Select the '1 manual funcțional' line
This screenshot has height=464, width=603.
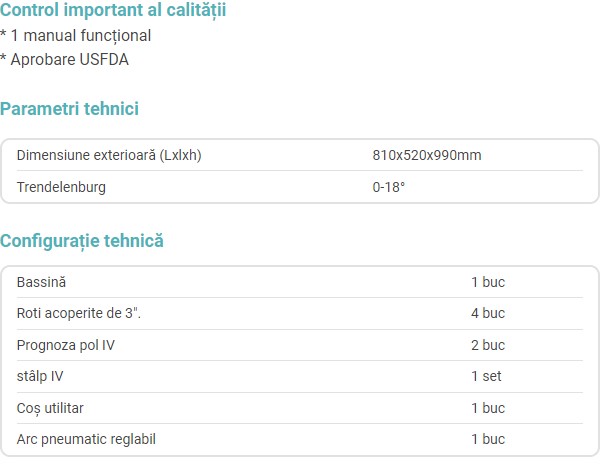coord(76,36)
